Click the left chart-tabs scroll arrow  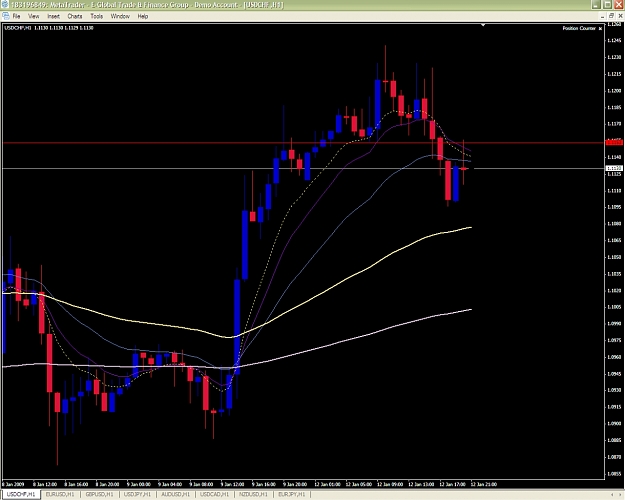click(x=612, y=495)
